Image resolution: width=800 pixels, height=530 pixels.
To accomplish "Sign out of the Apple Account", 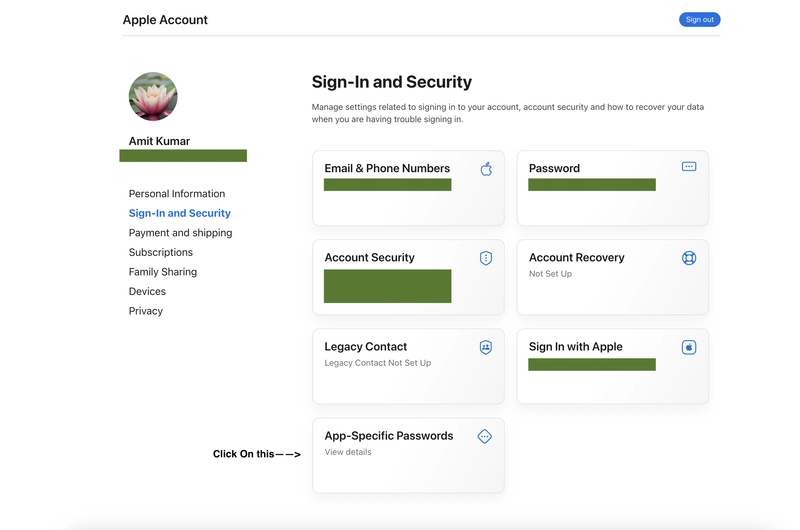I will (x=699, y=19).
